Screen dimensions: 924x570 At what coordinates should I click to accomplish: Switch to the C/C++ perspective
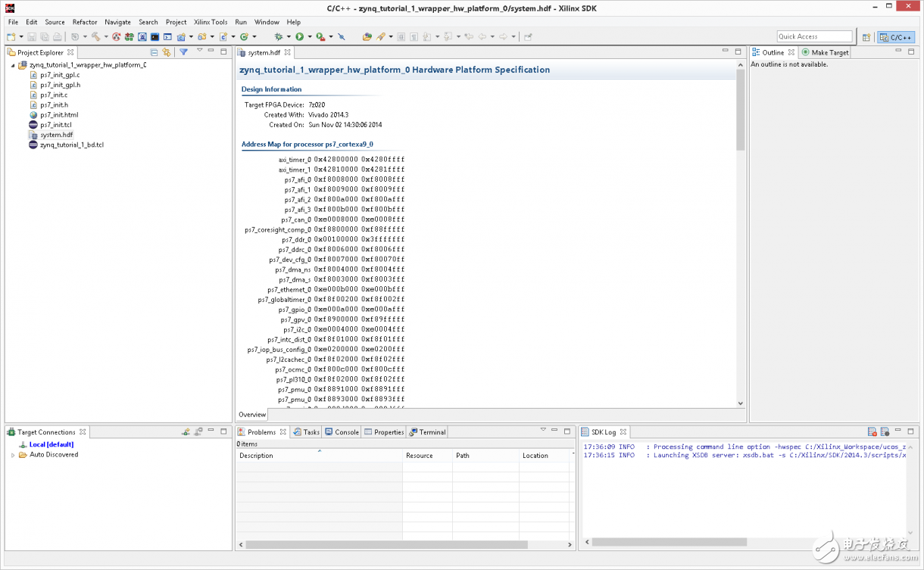(896, 37)
